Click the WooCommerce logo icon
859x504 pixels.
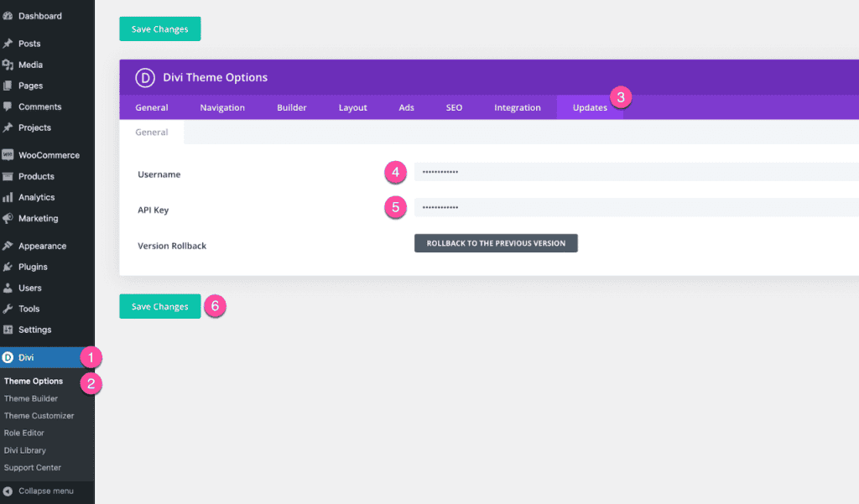click(x=8, y=155)
